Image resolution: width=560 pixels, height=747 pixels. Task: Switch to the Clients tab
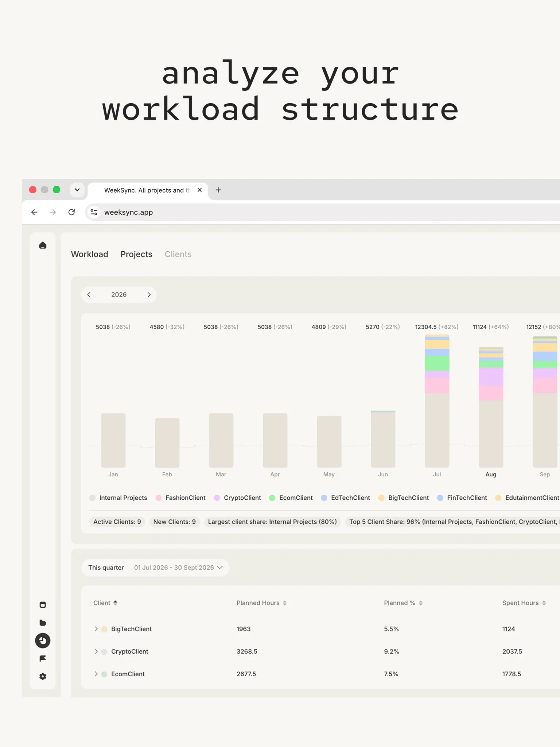(x=178, y=254)
